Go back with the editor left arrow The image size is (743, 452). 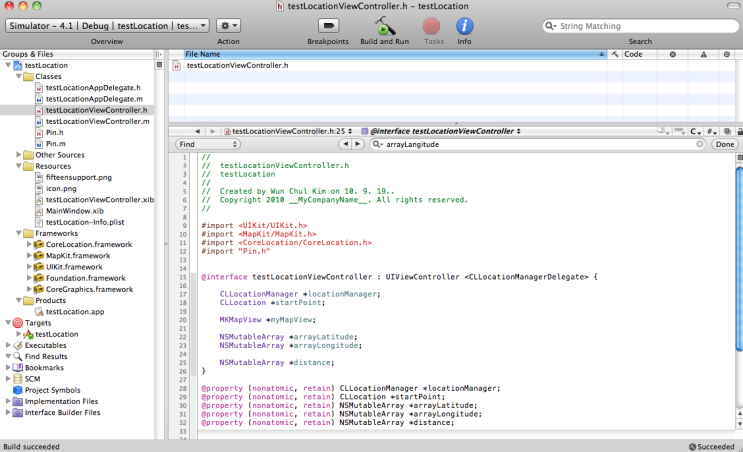(197, 131)
